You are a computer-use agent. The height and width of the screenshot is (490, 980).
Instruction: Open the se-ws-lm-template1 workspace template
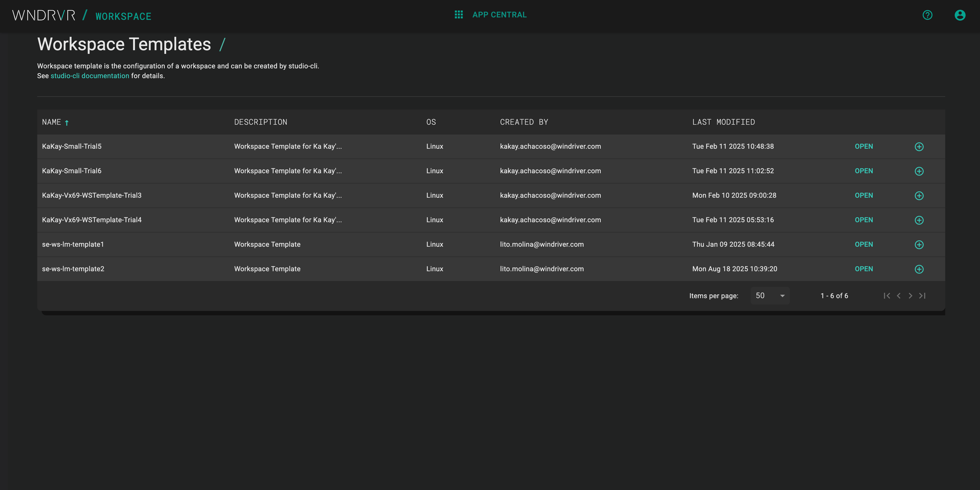click(864, 245)
